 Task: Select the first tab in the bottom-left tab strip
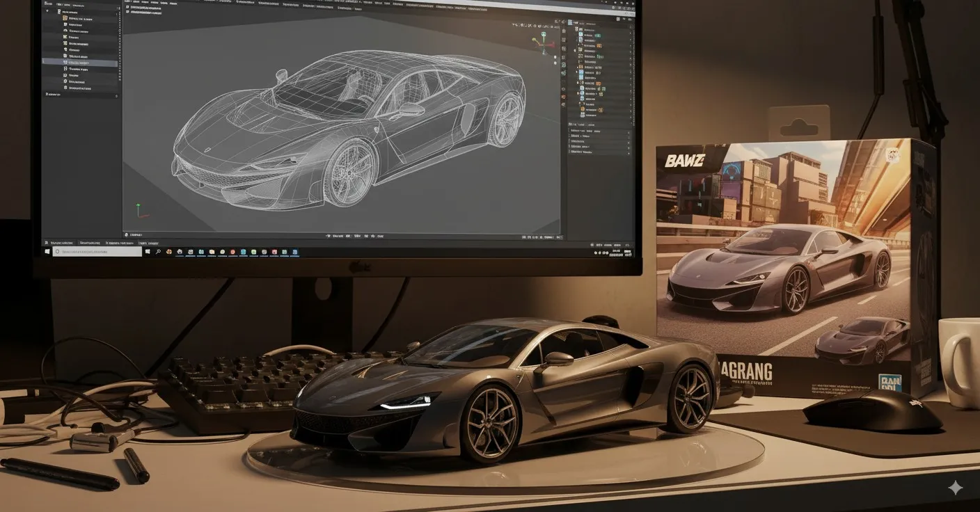[x=57, y=243]
